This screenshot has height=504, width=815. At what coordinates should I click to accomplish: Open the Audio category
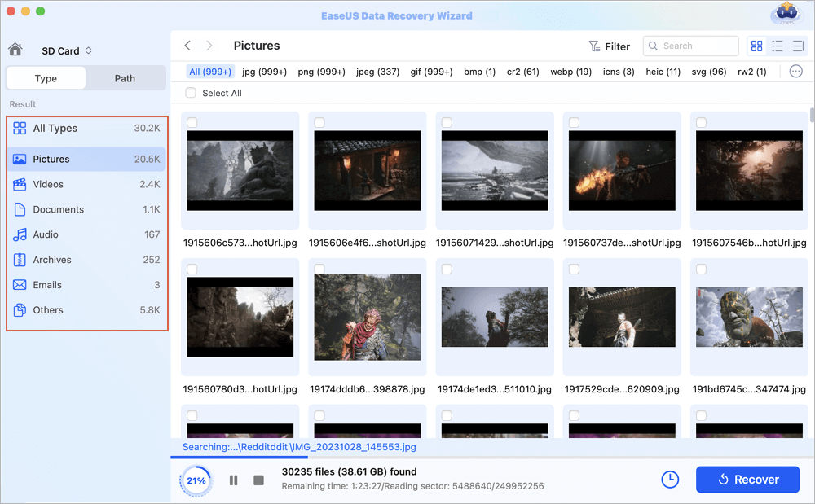click(87, 234)
